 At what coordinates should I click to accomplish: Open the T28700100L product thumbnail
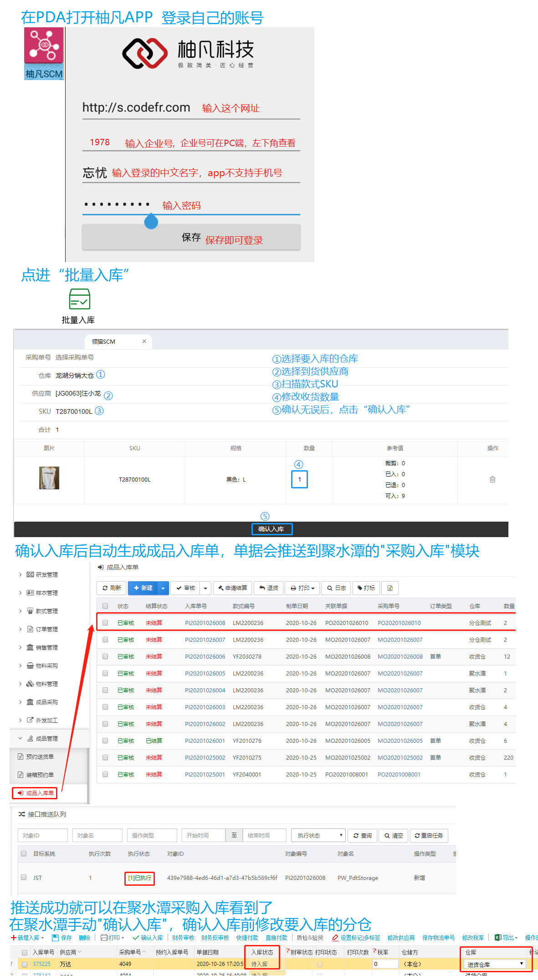point(49,478)
